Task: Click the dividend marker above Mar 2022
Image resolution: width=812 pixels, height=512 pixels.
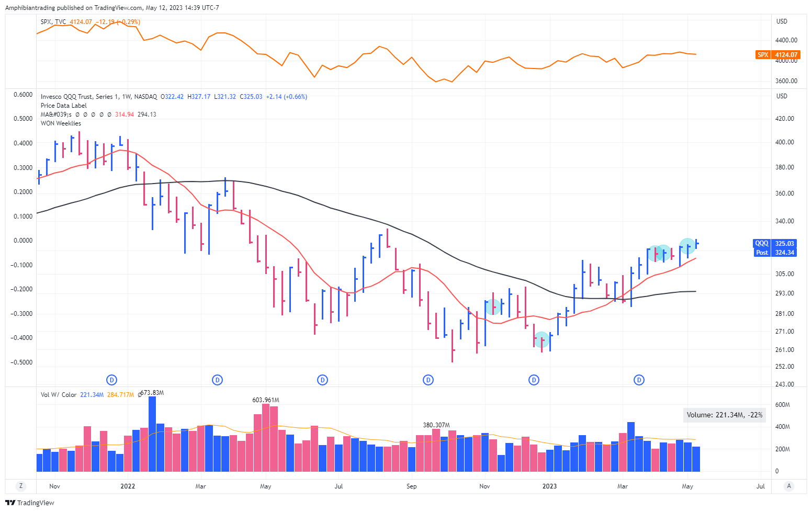Action: (218, 380)
